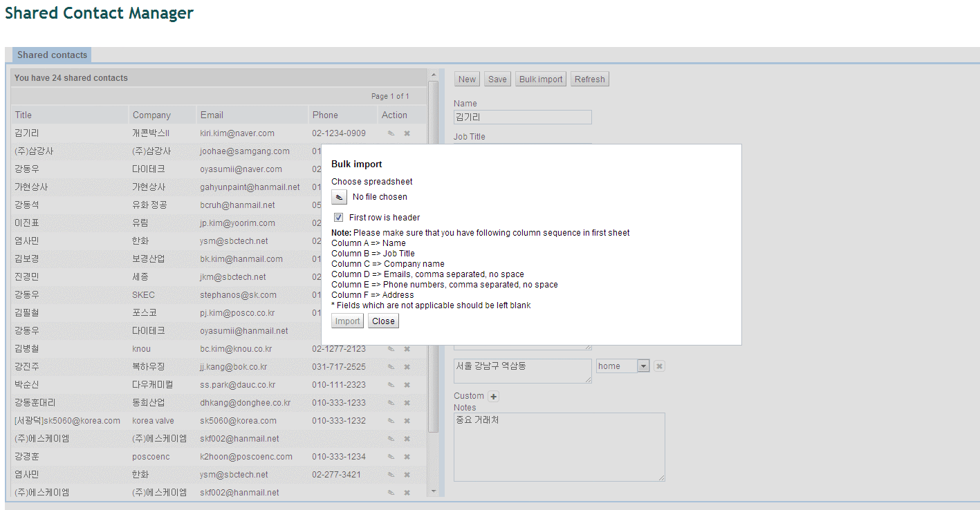
Task: Click email oyasumii@hanmail.net
Action: [x=245, y=330]
